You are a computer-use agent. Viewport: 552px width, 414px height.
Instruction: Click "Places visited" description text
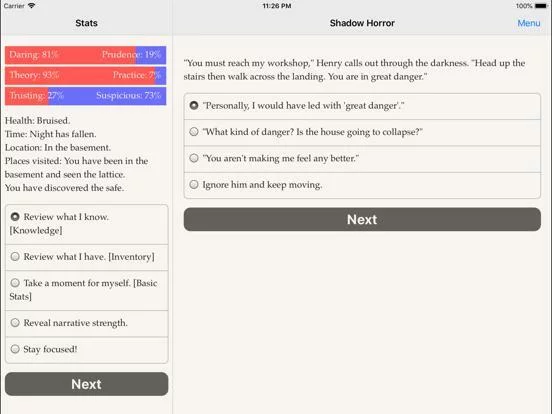tap(76, 168)
